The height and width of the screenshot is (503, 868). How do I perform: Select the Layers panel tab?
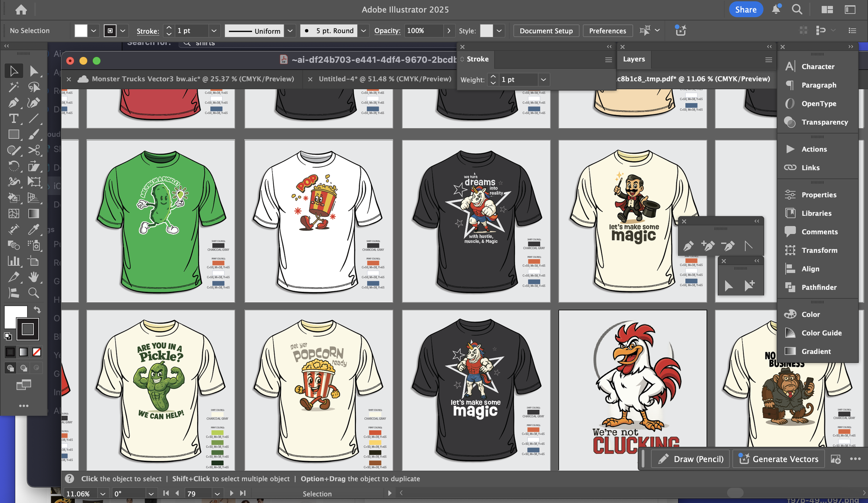(x=634, y=59)
